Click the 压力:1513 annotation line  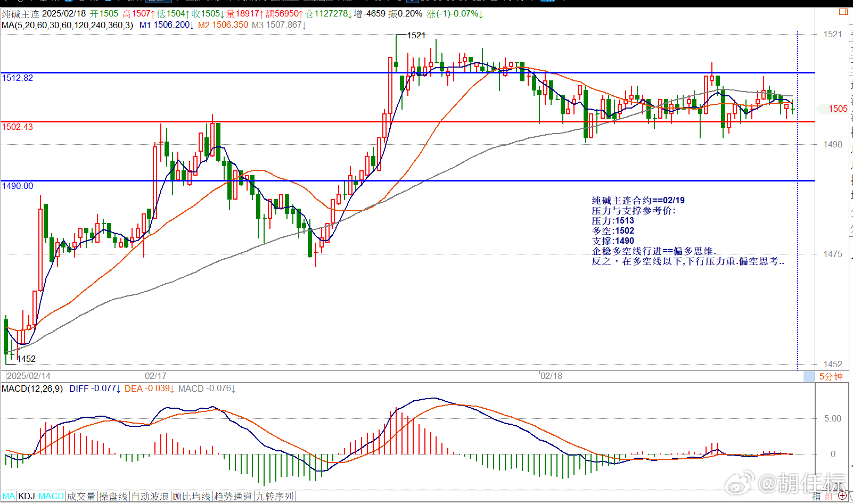pos(613,221)
